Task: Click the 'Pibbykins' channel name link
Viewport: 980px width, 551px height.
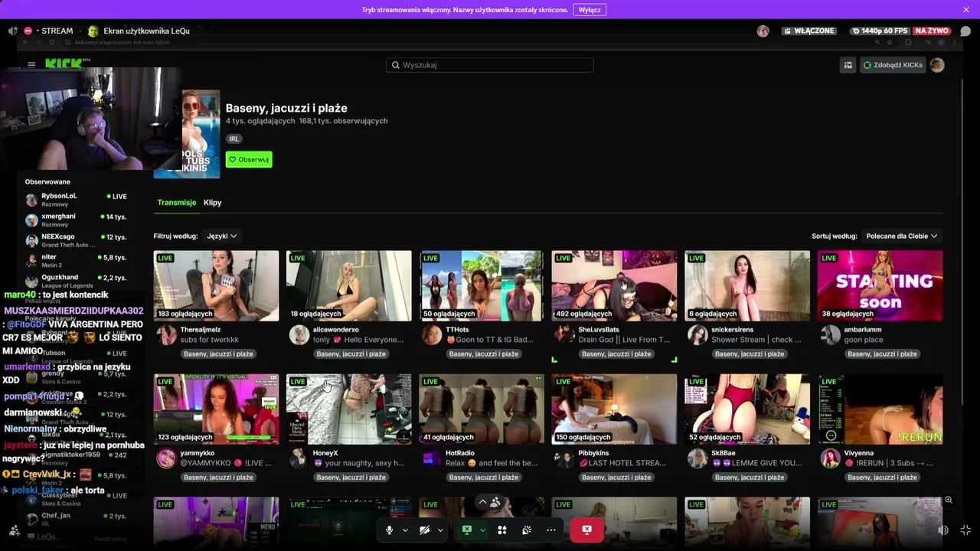Action: (x=594, y=453)
